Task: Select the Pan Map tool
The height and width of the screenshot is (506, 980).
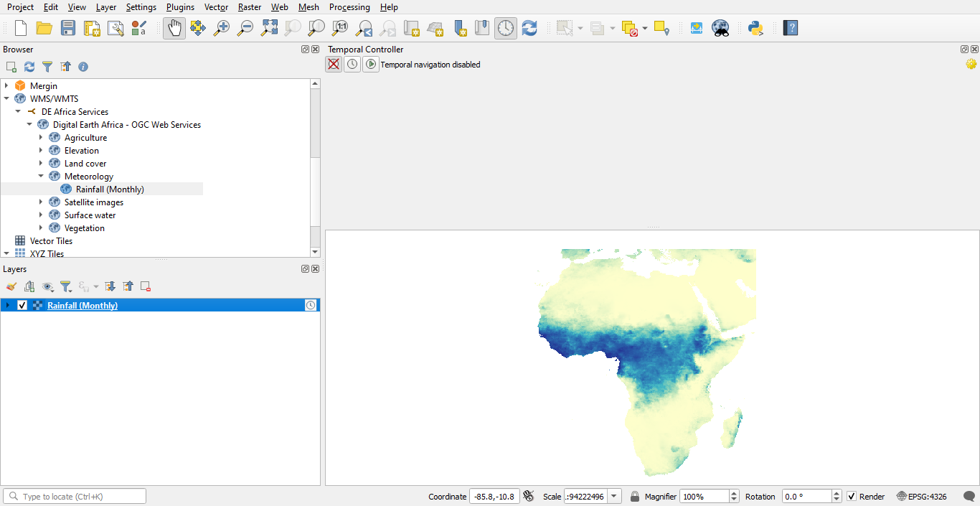Action: click(x=174, y=28)
